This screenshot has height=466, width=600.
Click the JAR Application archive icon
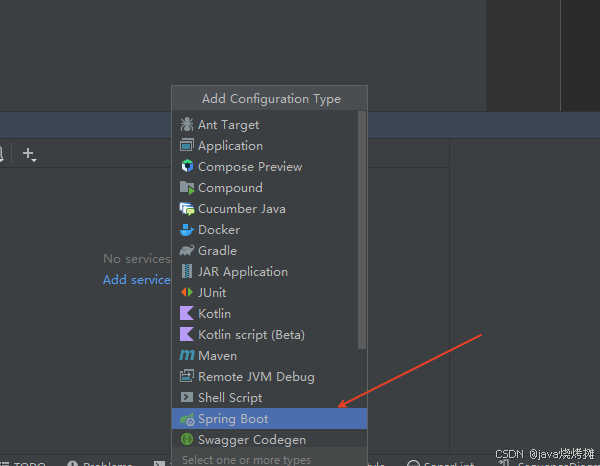click(x=187, y=271)
